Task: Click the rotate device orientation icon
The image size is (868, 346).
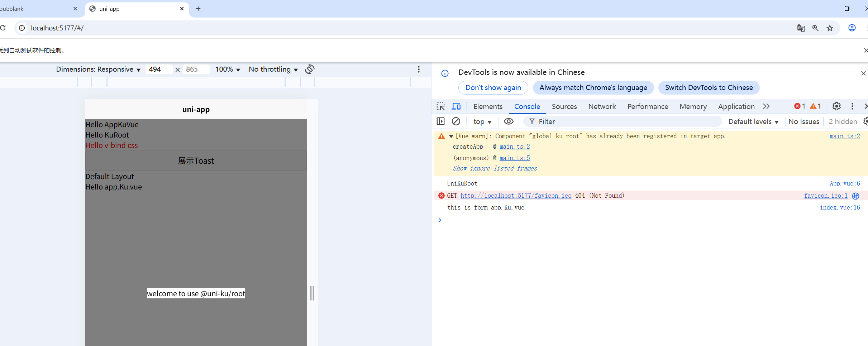Action: pos(310,69)
